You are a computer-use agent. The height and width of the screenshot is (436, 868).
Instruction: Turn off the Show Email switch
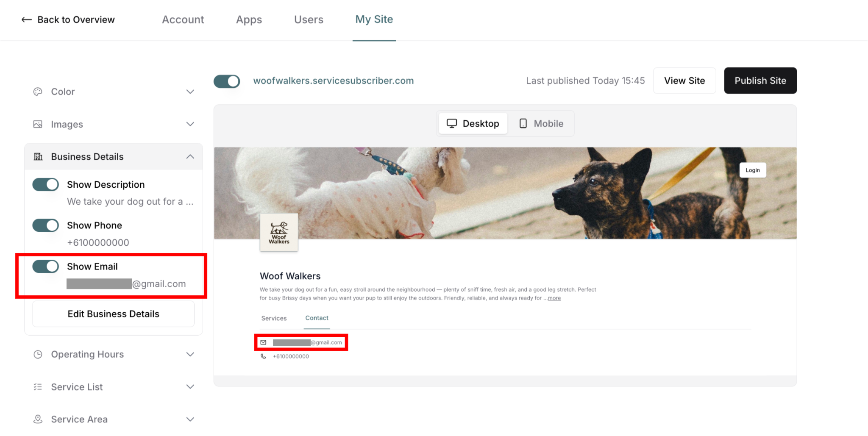coord(46,266)
